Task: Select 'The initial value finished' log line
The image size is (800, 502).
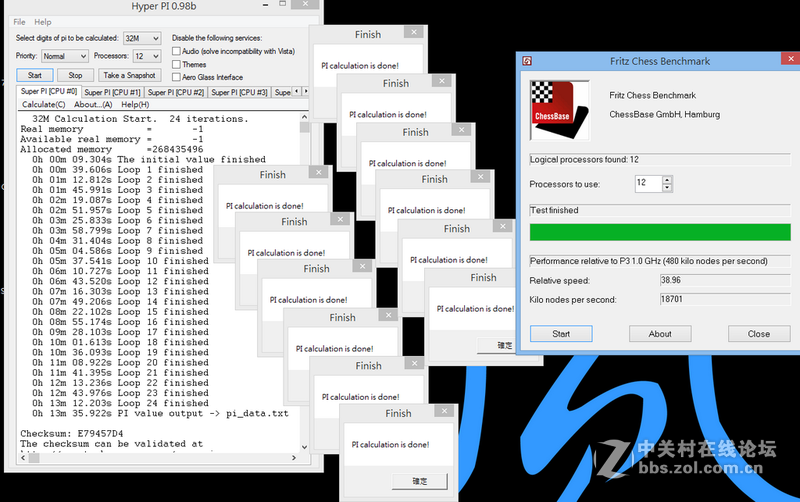Action: [x=149, y=160]
